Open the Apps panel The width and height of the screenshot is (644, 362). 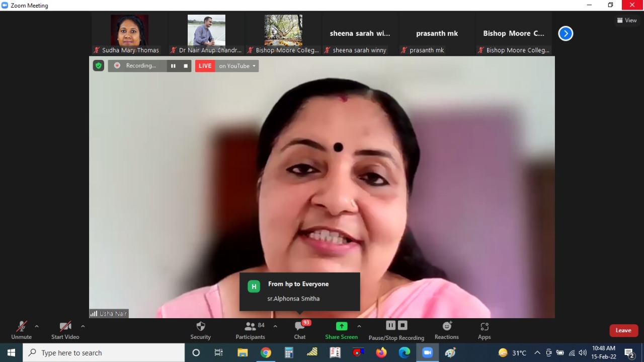click(x=485, y=330)
